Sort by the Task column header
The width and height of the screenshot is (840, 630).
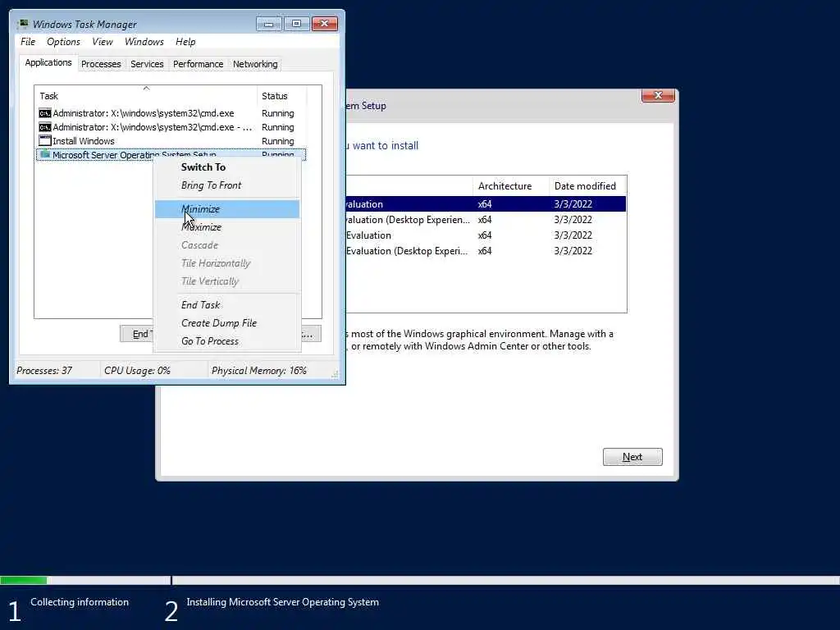146,96
